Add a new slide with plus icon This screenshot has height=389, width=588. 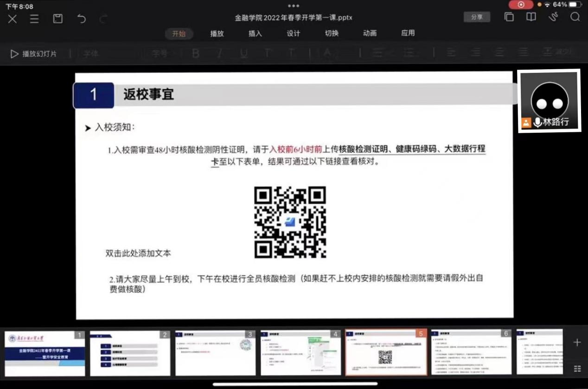pyautogui.click(x=577, y=343)
